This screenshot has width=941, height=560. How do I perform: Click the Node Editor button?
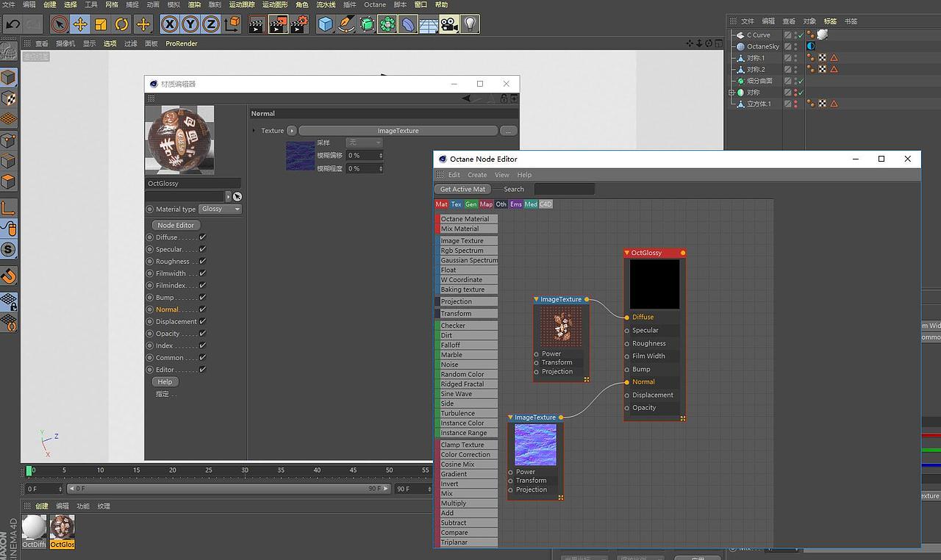(176, 225)
